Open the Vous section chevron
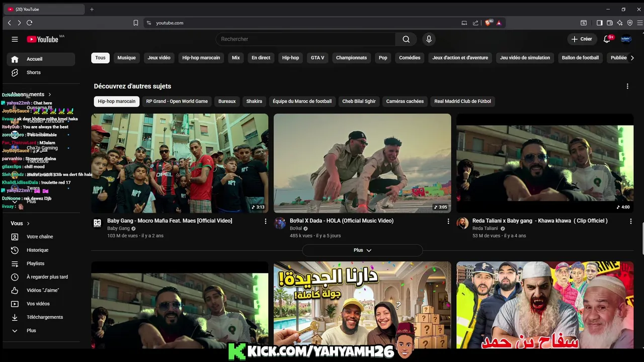 pos(28,223)
